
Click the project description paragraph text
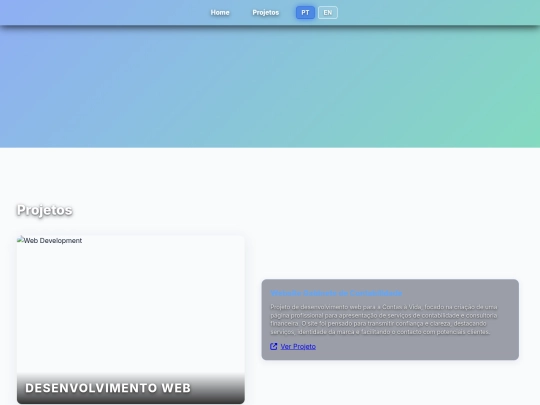click(384, 319)
